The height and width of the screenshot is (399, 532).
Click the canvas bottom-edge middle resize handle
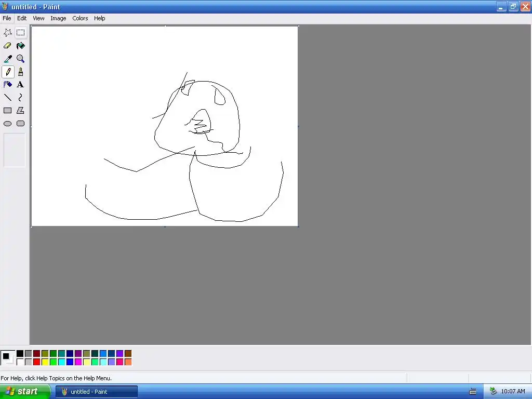[165, 227]
